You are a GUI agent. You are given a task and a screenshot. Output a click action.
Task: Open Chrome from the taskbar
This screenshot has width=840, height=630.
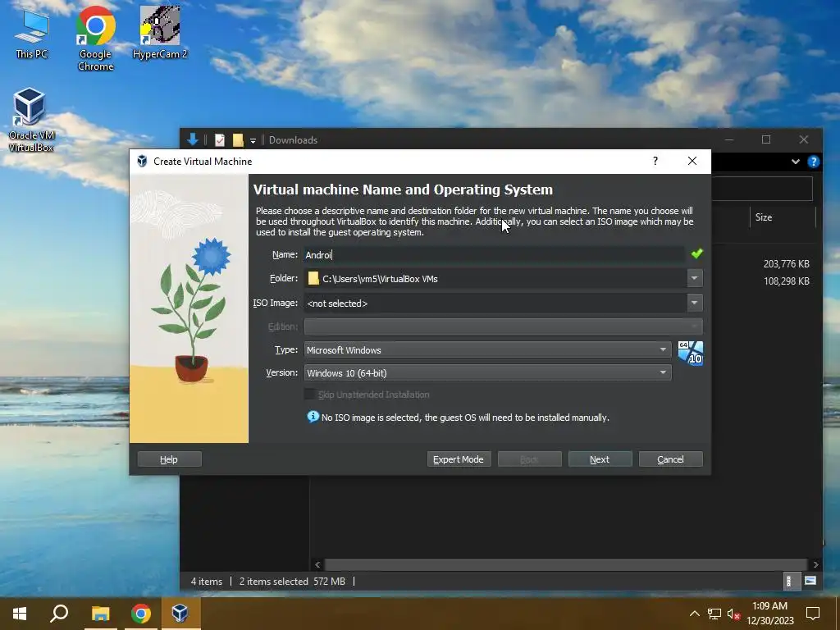(x=141, y=614)
